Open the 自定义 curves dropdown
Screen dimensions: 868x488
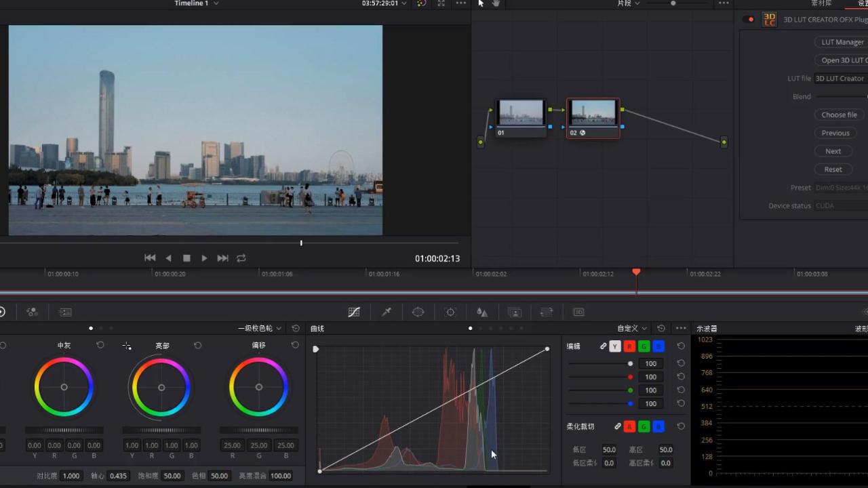632,328
